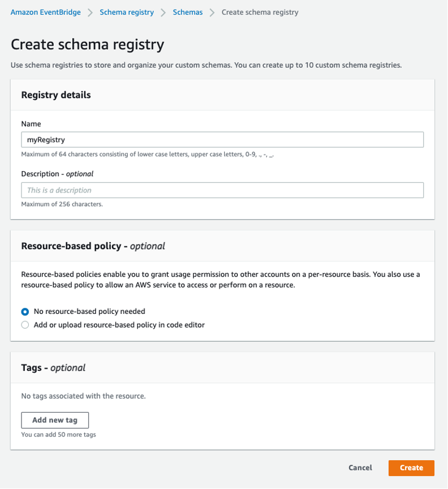The height and width of the screenshot is (489, 448).
Task: Go to the Schema registry breadcrumb
Action: point(127,12)
